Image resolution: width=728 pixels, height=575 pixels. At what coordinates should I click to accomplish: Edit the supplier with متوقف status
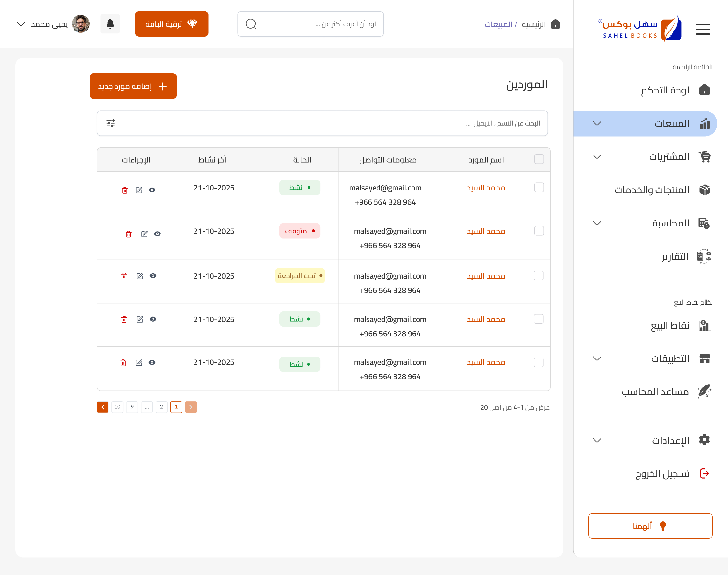(144, 234)
